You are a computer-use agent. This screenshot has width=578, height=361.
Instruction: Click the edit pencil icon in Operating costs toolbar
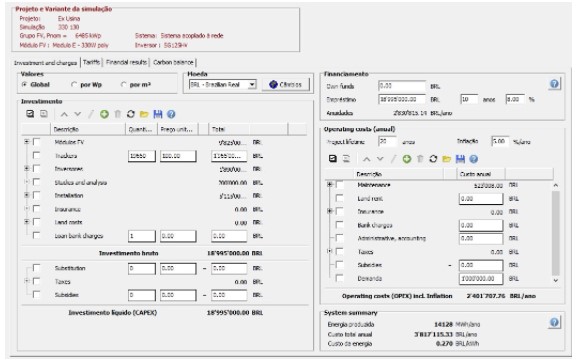pos(393,159)
